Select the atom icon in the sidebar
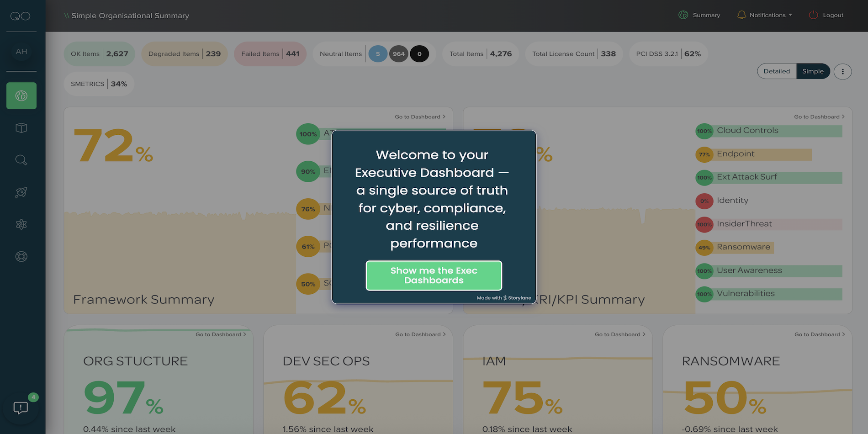The height and width of the screenshot is (434, 868). click(21, 224)
